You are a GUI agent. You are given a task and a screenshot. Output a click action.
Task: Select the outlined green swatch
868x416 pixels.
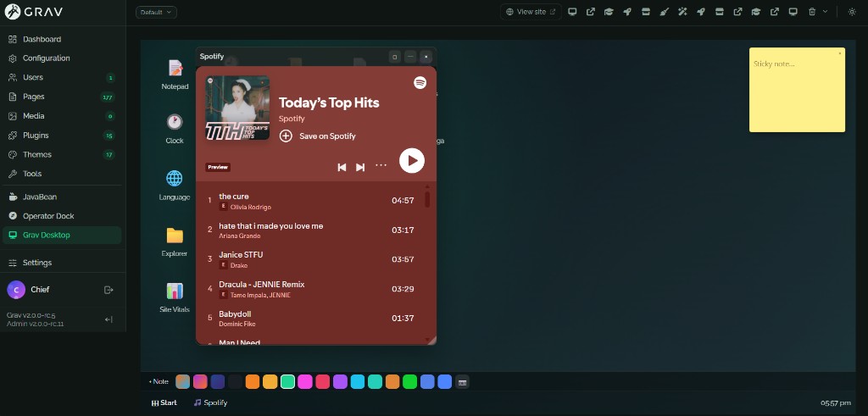coord(287,382)
